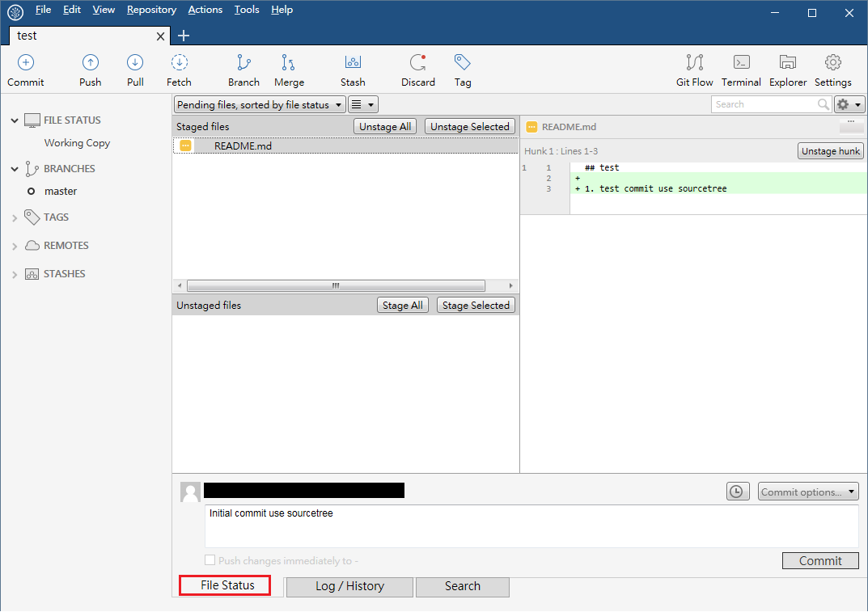868x612 pixels.
Task: Open Git Flow from the toolbar
Action: pyautogui.click(x=694, y=63)
